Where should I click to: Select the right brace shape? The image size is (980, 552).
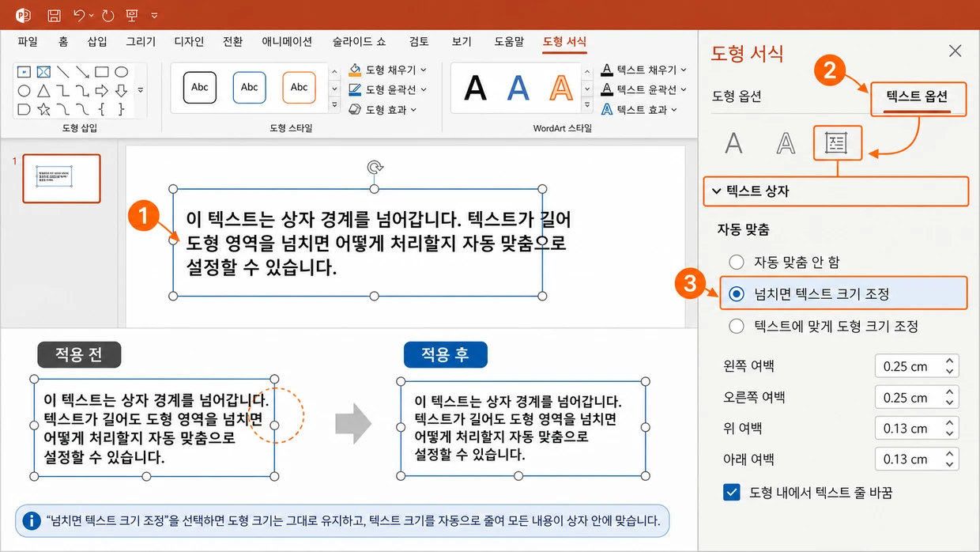click(x=121, y=109)
